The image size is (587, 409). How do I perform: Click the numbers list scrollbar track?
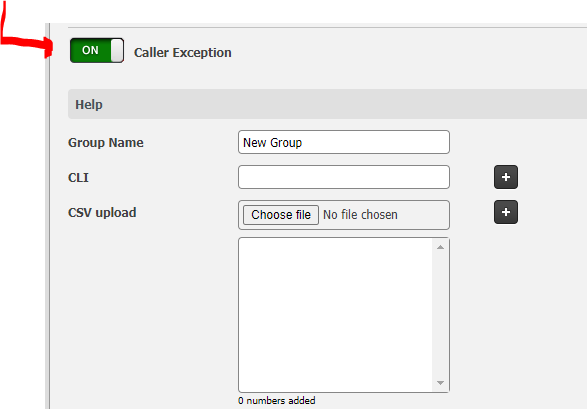coord(441,315)
